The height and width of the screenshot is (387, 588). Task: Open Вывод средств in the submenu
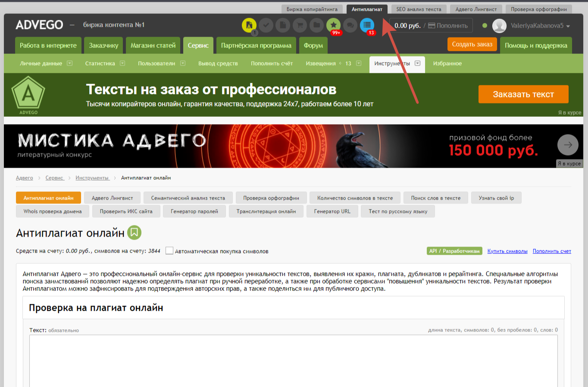pos(218,63)
